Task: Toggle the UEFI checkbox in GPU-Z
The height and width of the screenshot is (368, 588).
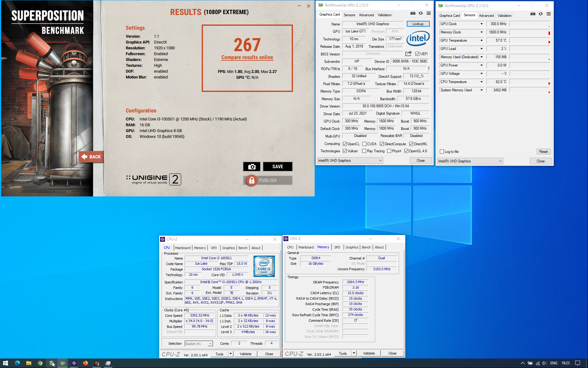Action: 417,54
